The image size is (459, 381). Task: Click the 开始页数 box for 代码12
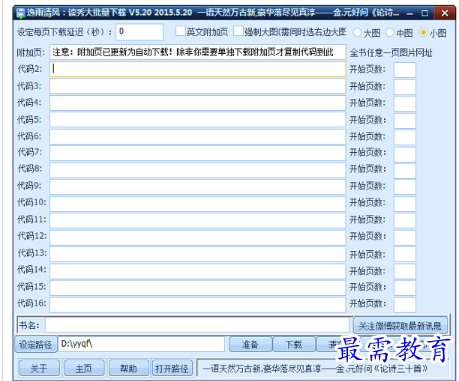[405, 237]
